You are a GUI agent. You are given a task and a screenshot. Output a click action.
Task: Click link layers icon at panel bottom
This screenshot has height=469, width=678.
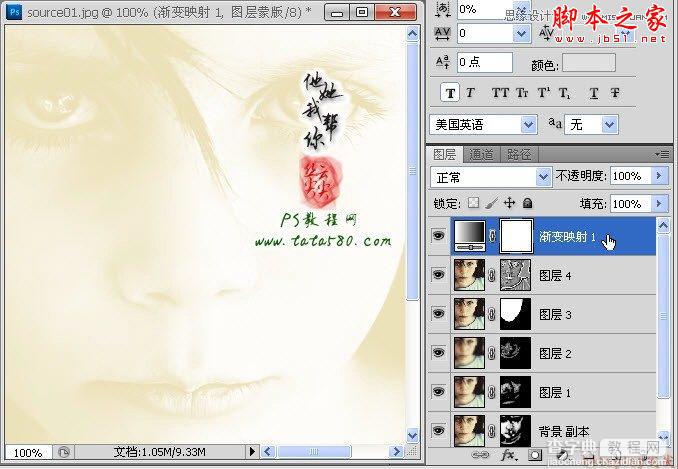point(480,455)
